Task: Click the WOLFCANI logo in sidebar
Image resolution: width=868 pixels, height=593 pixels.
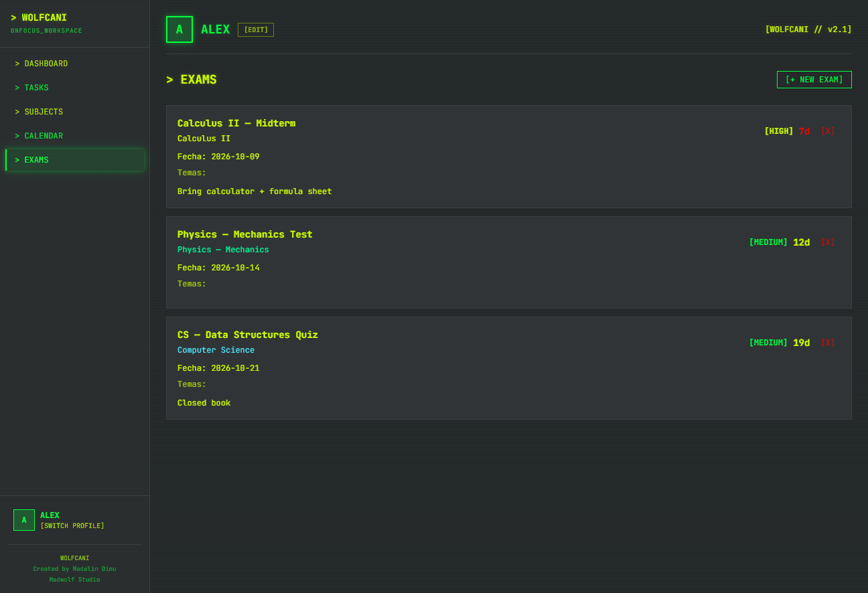Action: pyautogui.click(x=39, y=18)
